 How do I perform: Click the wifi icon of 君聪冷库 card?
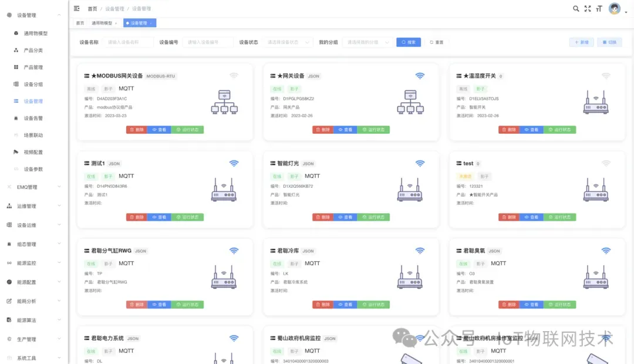point(420,251)
